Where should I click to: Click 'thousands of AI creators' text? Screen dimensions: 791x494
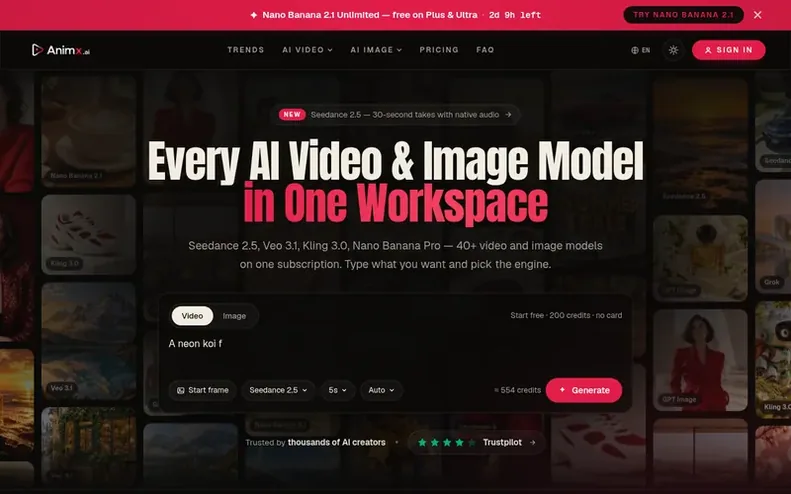336,443
